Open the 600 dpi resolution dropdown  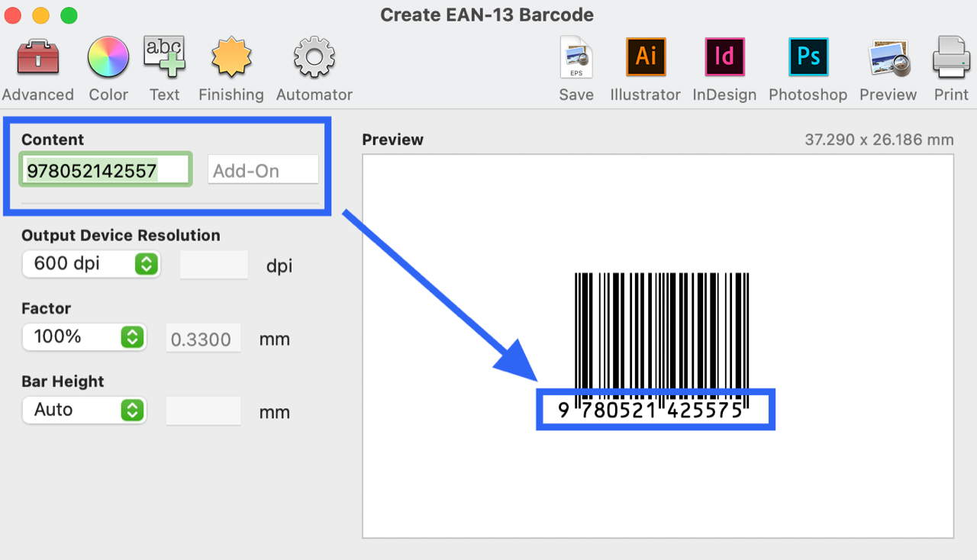[91, 264]
